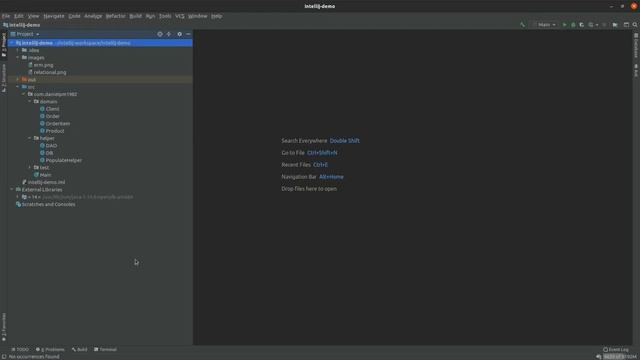
Task: Open the Project Structure icon in toolbar
Action: (615, 25)
